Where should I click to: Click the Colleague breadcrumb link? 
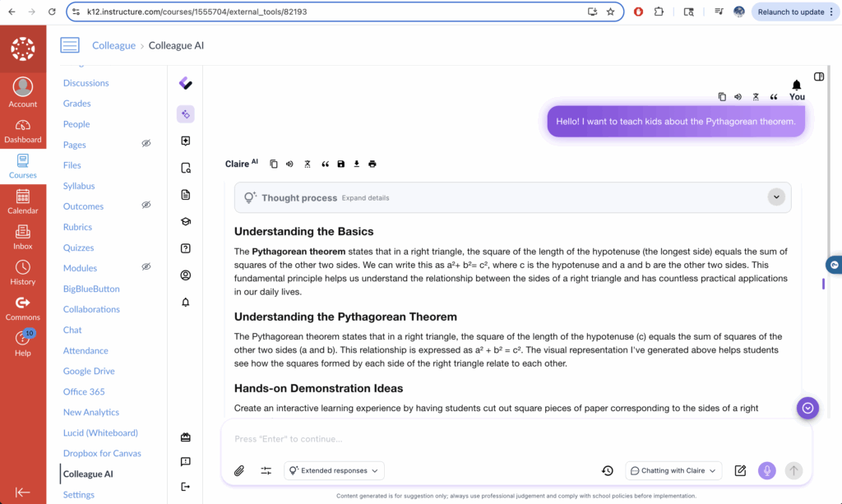pyautogui.click(x=113, y=45)
